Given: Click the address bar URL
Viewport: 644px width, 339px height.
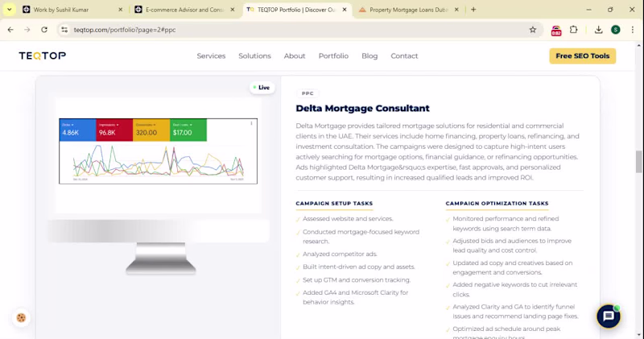Looking at the screenshot, I should point(125,30).
